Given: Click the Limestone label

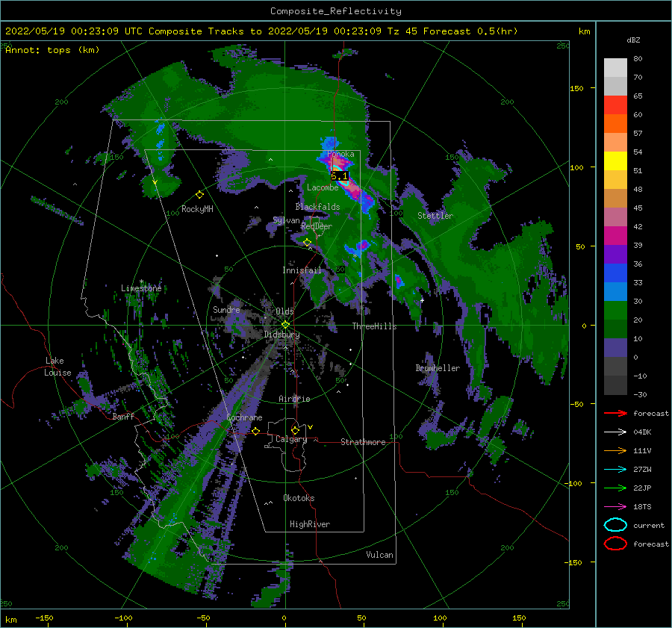Looking at the screenshot, I should click(x=141, y=288).
